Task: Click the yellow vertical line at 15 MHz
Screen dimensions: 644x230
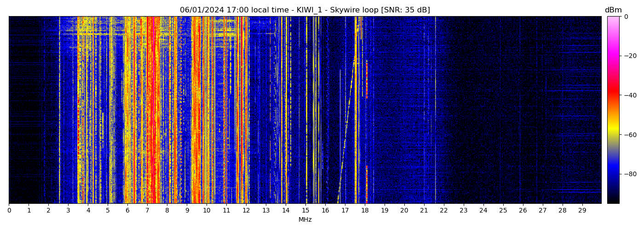Action: [x=306, y=110]
